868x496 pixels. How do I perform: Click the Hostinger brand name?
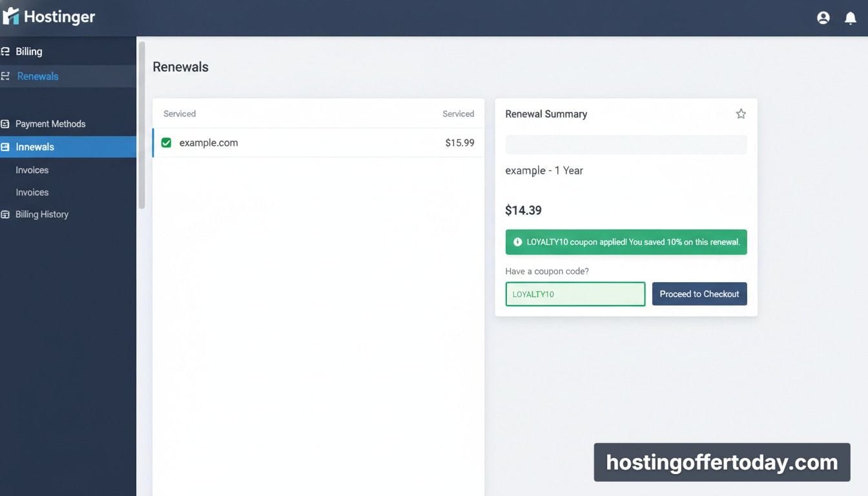point(59,17)
